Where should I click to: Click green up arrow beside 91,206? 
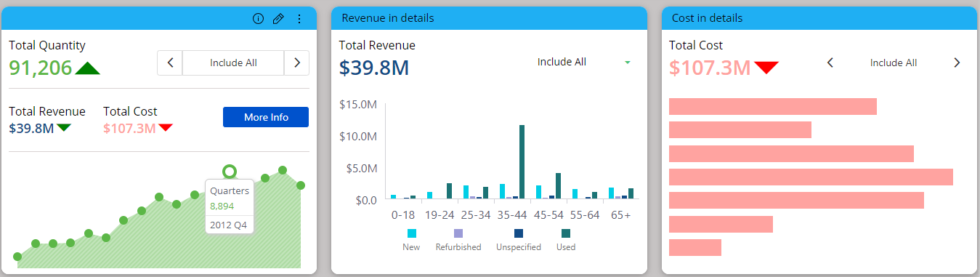click(87, 68)
